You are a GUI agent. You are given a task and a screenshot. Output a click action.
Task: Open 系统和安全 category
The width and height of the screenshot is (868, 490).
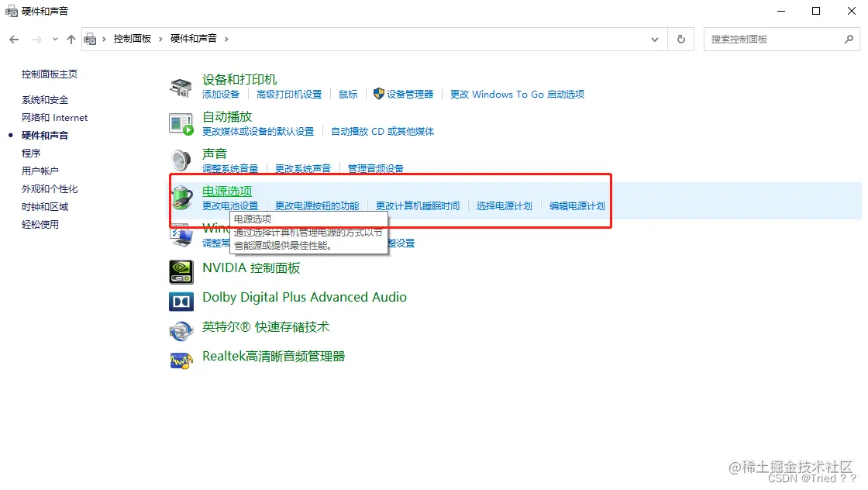pos(45,100)
